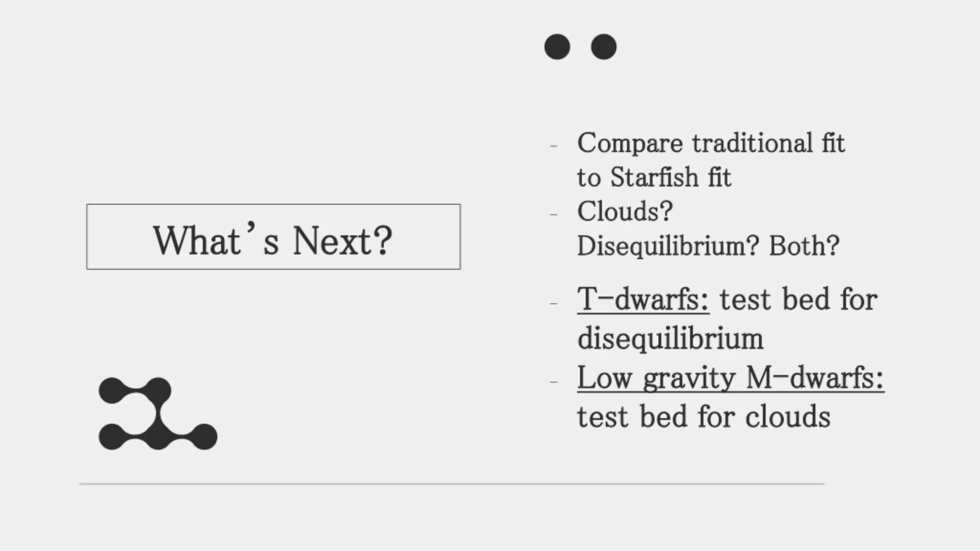Click the word 'Next?' in the title
The width and height of the screenshot is (980, 551).
[343, 241]
